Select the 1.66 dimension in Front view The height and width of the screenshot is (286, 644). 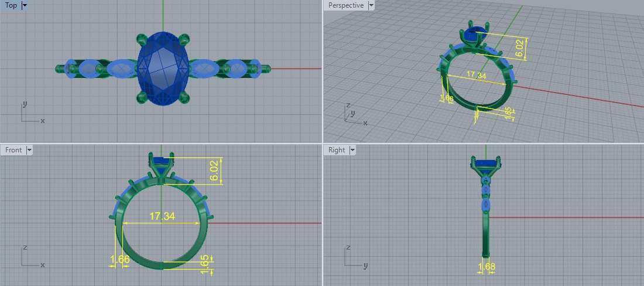tap(120, 259)
